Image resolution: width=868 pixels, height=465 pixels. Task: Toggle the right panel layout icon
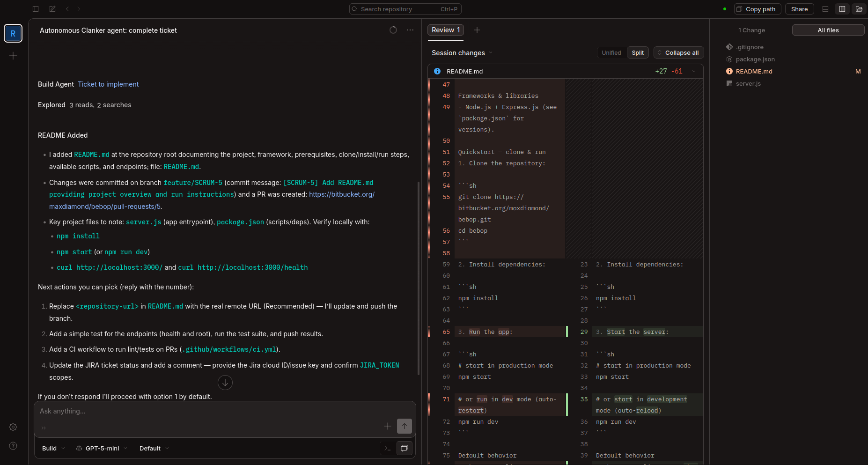[842, 8]
